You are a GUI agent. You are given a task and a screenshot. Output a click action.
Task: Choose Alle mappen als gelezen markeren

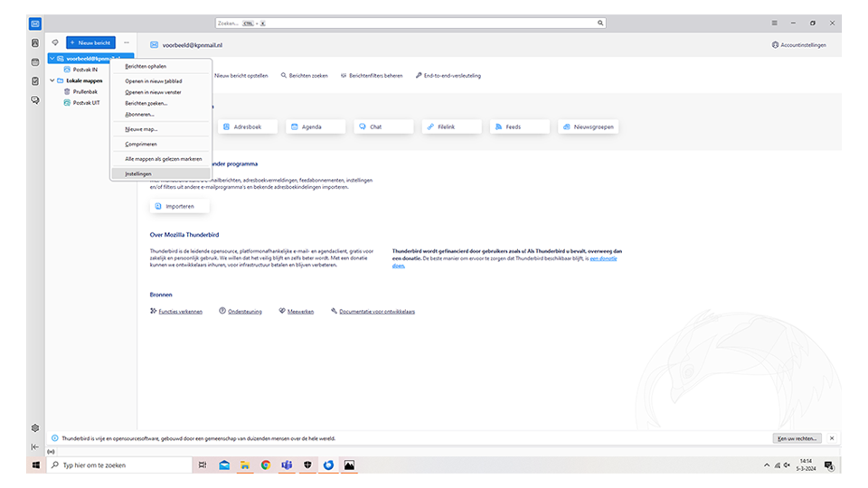[161, 159]
